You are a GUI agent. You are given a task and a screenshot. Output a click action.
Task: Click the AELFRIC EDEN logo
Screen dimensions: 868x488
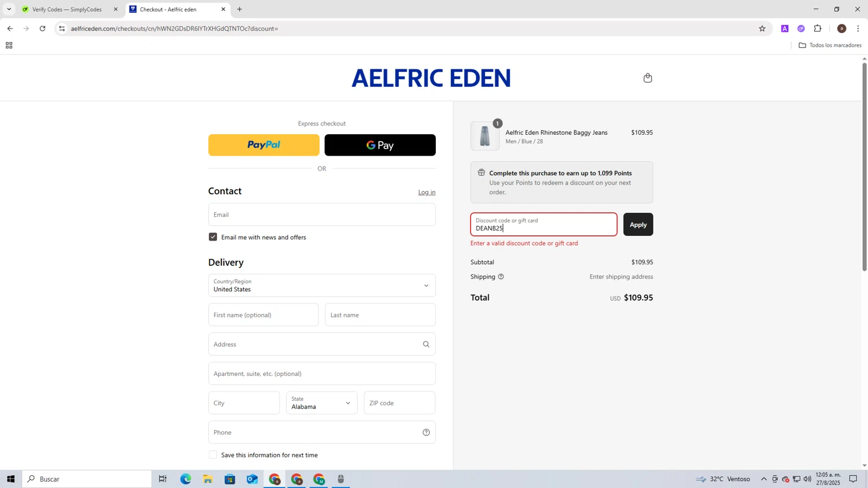tap(431, 78)
